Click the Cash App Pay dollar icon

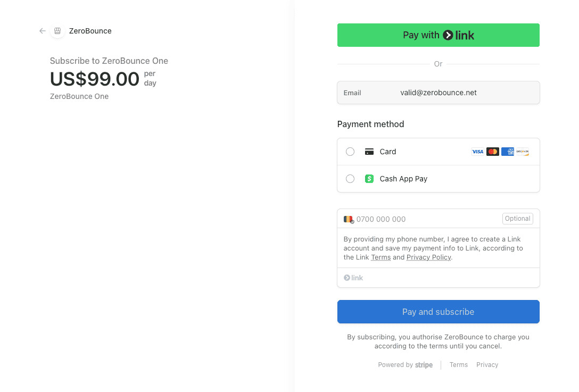pyautogui.click(x=369, y=179)
